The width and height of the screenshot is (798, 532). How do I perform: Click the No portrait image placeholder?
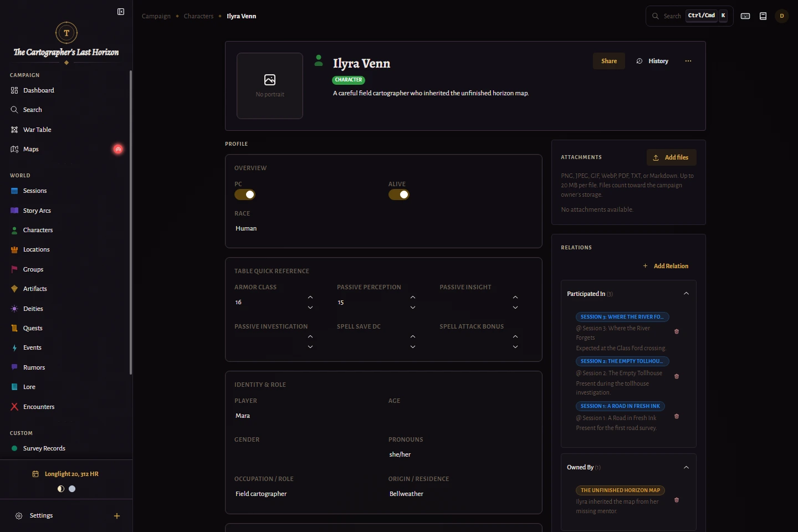270,86
